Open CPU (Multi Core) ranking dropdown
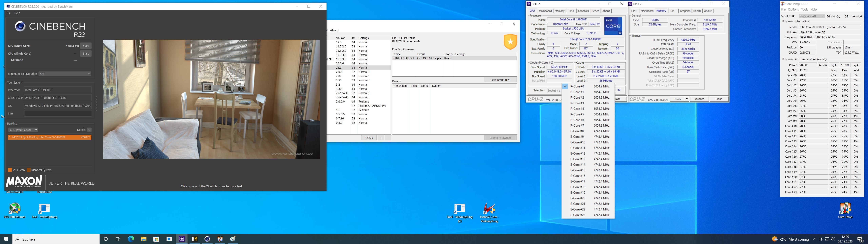The height and width of the screenshot is (244, 868). (x=23, y=130)
